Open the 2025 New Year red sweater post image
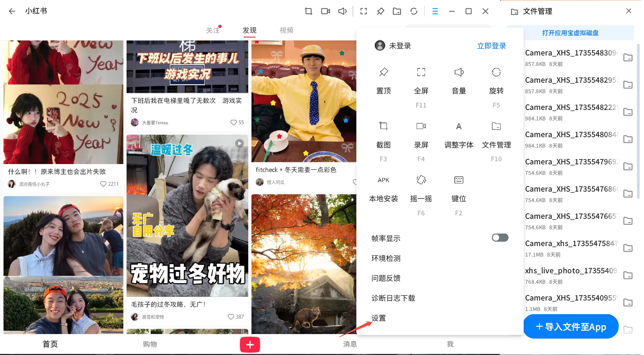This screenshot has width=644, height=355. tap(63, 102)
